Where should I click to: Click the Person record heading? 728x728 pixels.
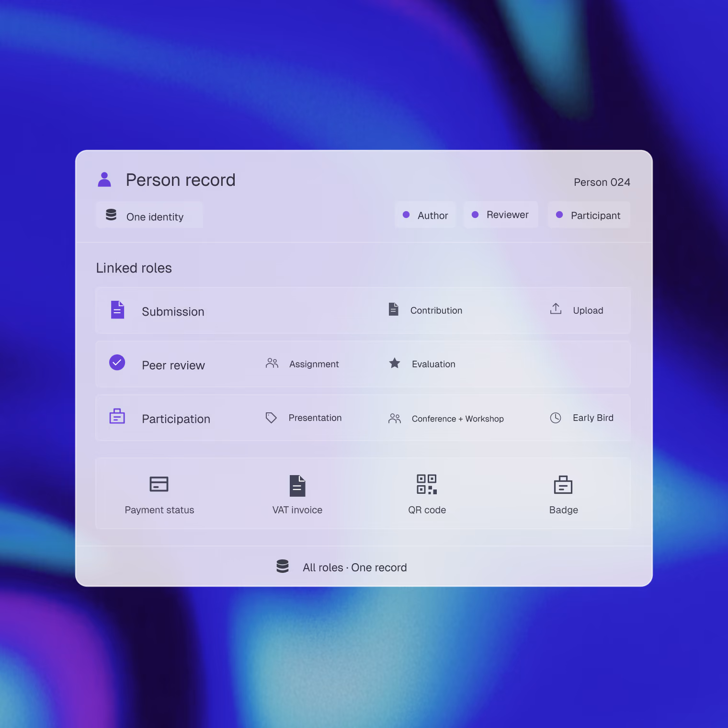181,180
